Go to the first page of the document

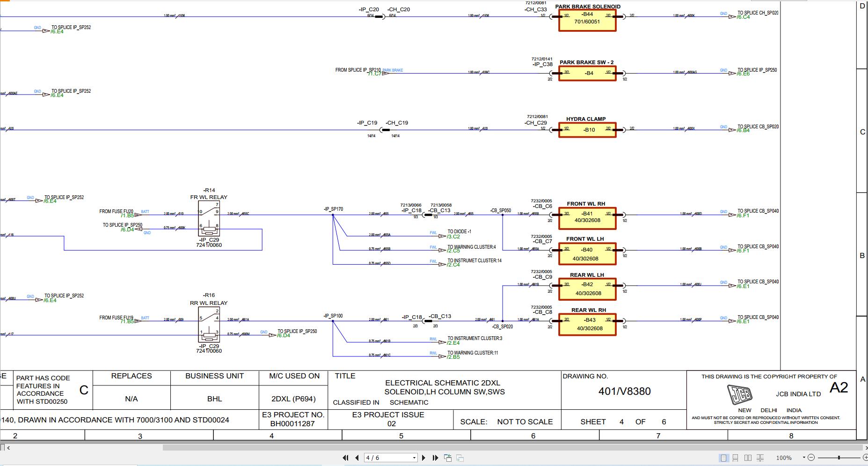[346, 458]
